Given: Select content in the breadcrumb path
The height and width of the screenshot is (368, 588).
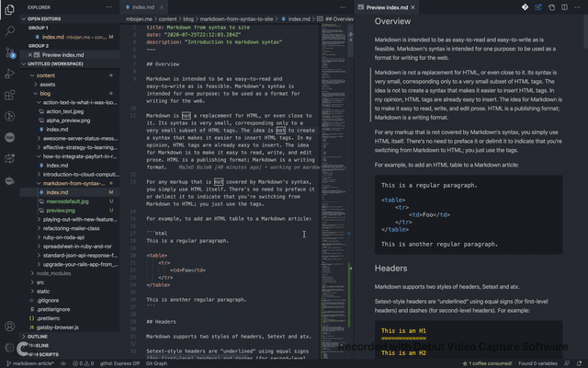Looking at the screenshot, I should pos(167,18).
